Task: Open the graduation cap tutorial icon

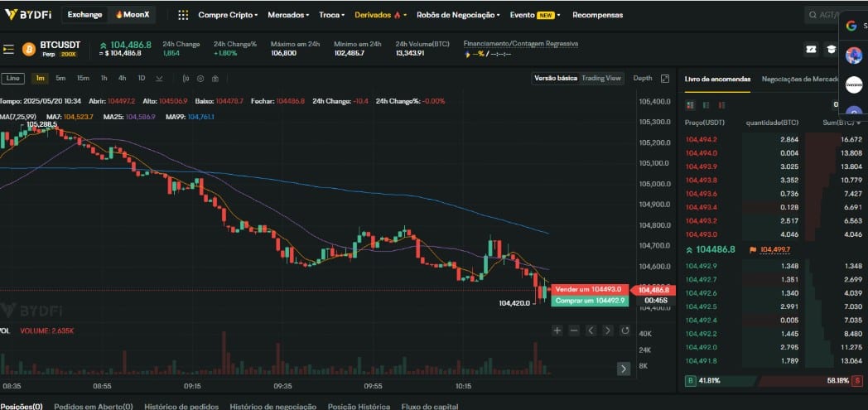Action: click(831, 49)
